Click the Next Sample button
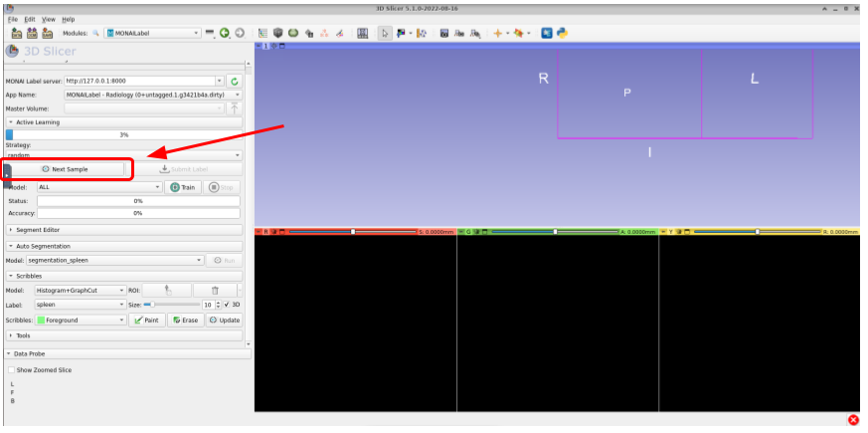 pos(66,169)
